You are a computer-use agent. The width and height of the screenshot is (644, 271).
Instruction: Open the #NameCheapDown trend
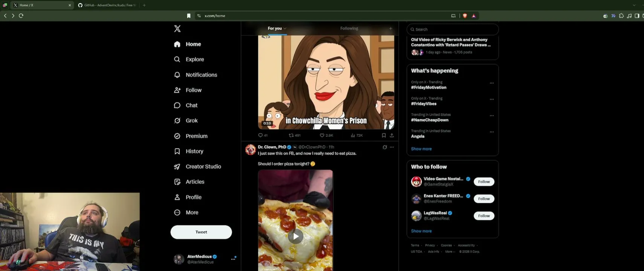point(430,120)
